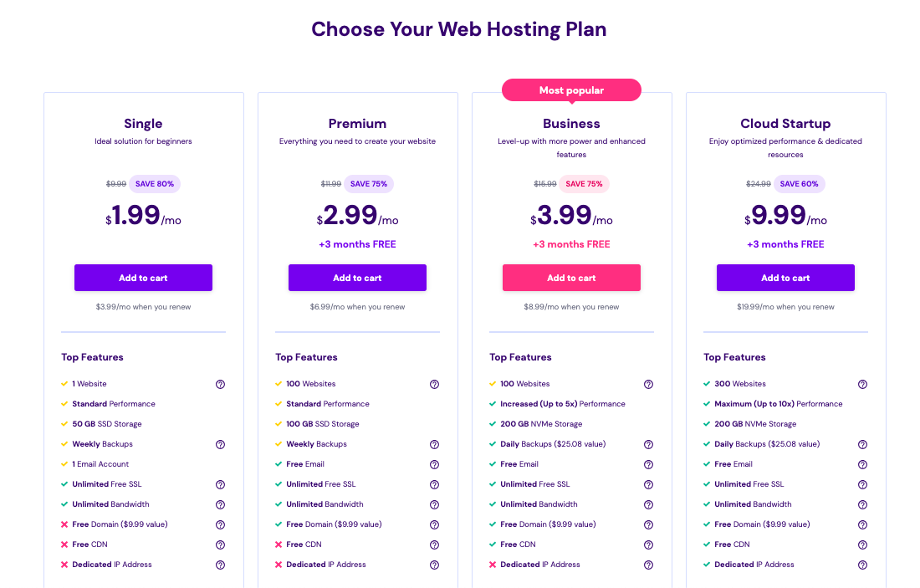Click help icon beside Single plan's 1 Website
Viewport: 920px width, 588px height.
pyautogui.click(x=220, y=385)
